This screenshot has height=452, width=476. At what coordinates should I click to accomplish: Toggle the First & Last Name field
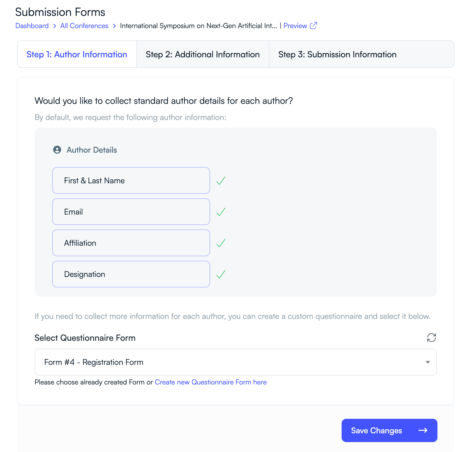[x=131, y=180]
